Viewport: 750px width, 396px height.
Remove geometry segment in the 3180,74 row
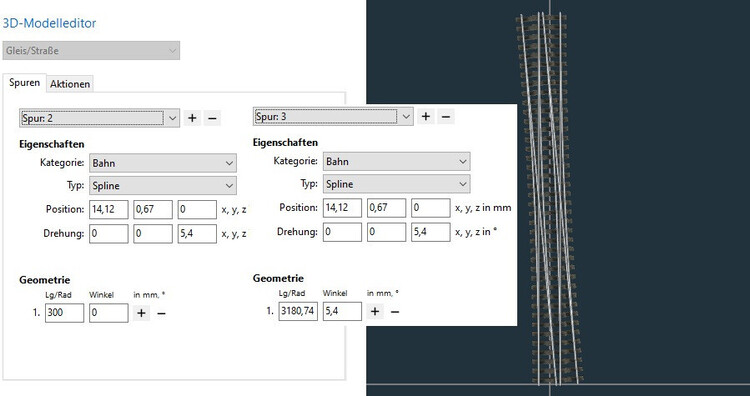click(x=395, y=311)
